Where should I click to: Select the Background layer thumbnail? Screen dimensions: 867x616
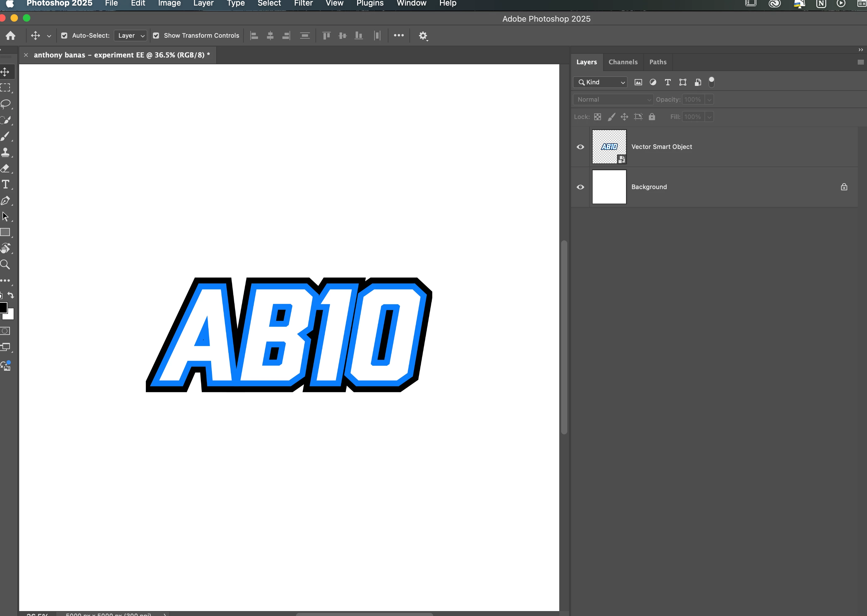pyautogui.click(x=609, y=187)
